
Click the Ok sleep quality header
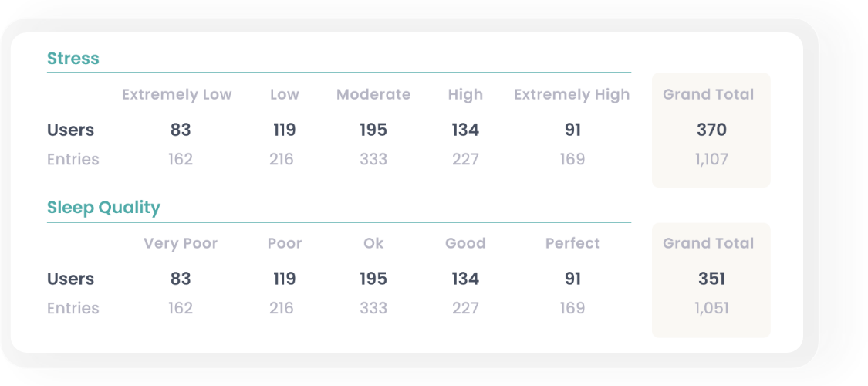click(373, 244)
